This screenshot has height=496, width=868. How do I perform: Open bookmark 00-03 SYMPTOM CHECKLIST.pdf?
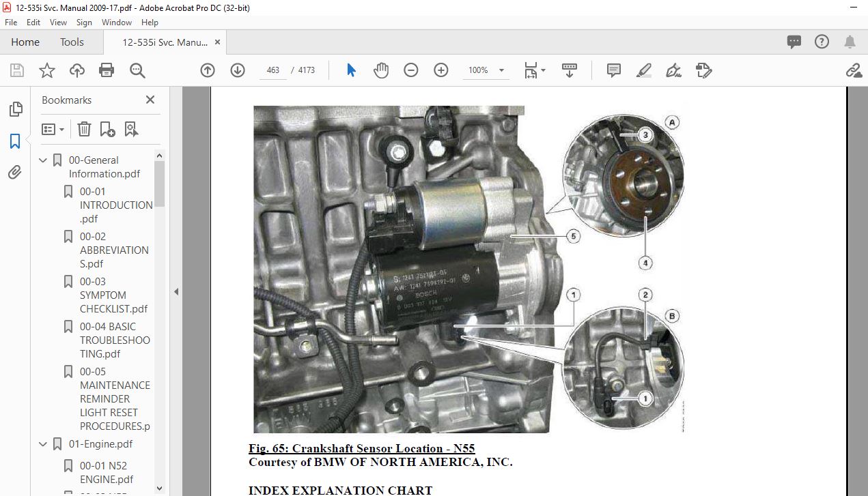point(113,295)
